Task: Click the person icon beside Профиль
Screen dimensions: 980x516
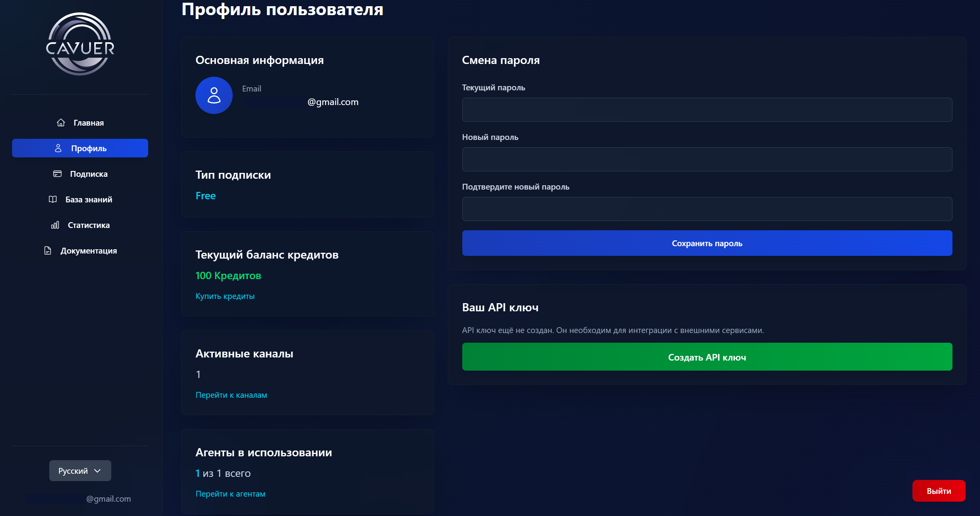Action: [58, 148]
